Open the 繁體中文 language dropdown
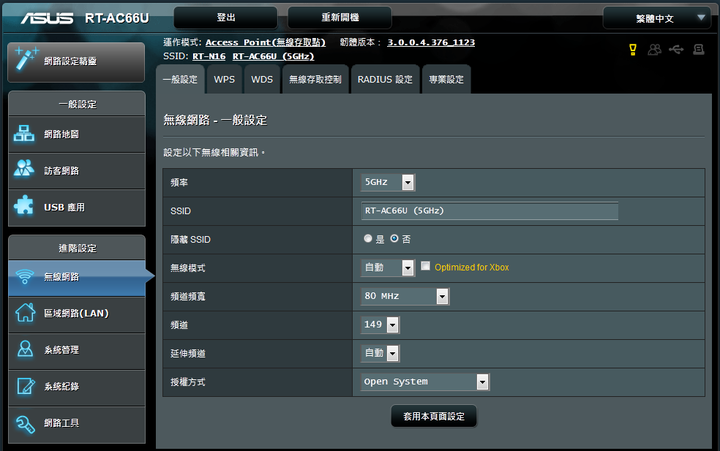The height and width of the screenshot is (451, 720). [x=657, y=18]
